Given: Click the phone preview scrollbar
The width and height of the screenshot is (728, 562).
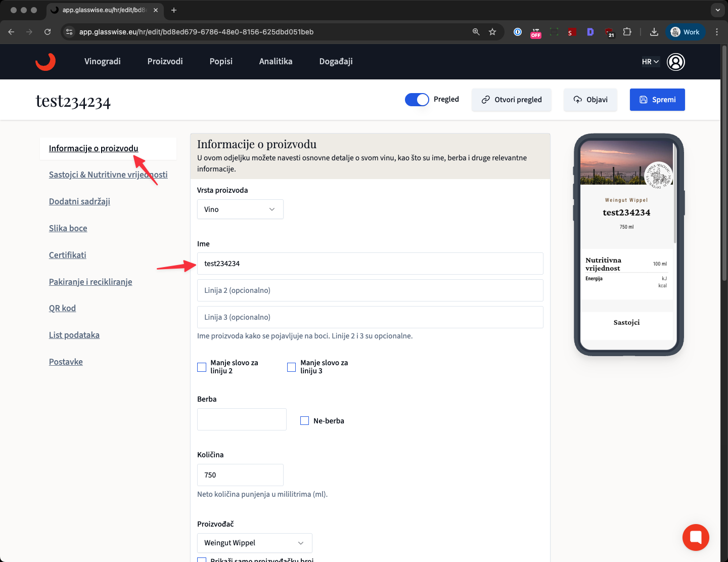Looking at the screenshot, I should [x=675, y=192].
